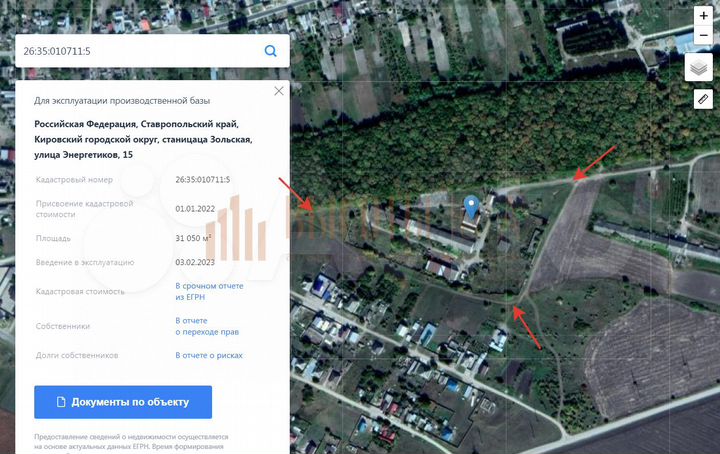Viewport: 720px width, 454px height.
Task: Close the property info panel
Action: point(279,91)
